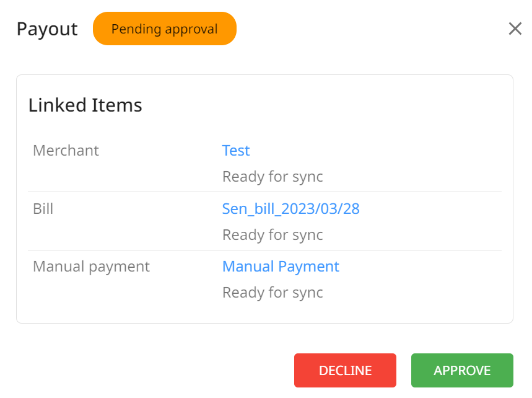
Task: Click the Manual payment row label
Action: (x=91, y=267)
